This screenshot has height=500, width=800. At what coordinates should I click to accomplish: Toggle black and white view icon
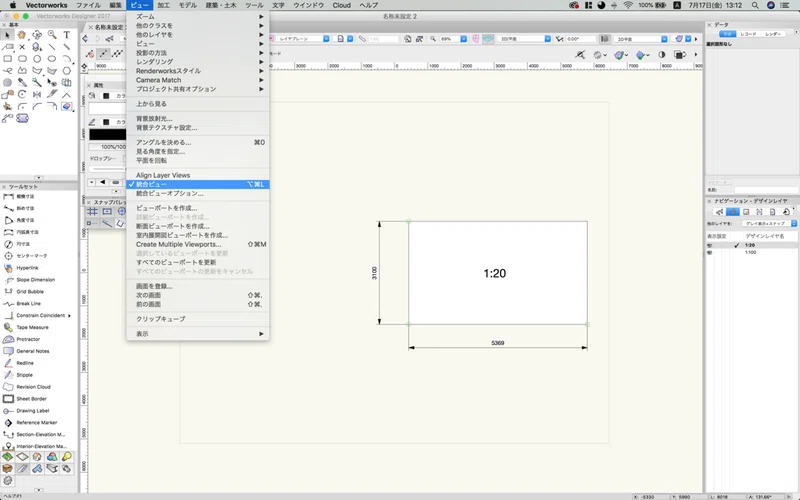[x=662, y=55]
